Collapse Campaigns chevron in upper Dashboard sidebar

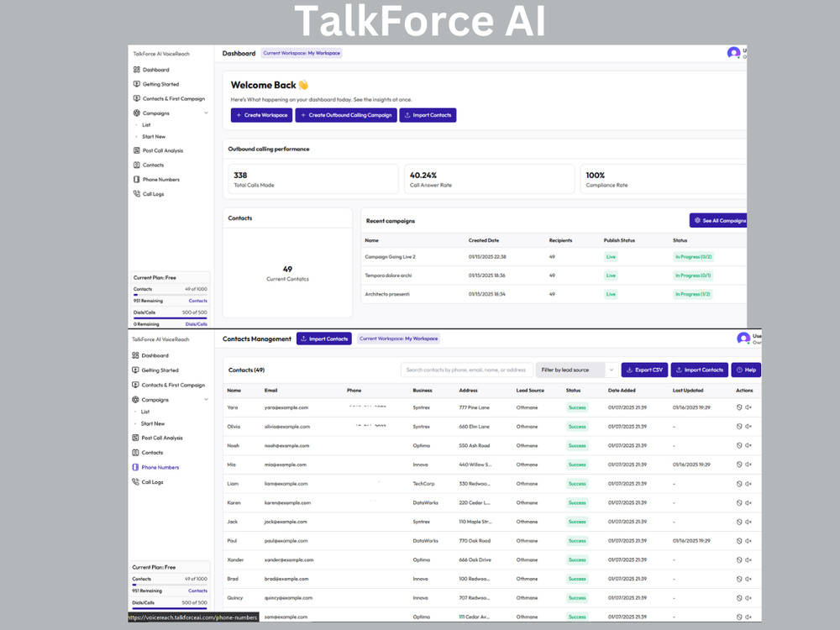(x=207, y=113)
